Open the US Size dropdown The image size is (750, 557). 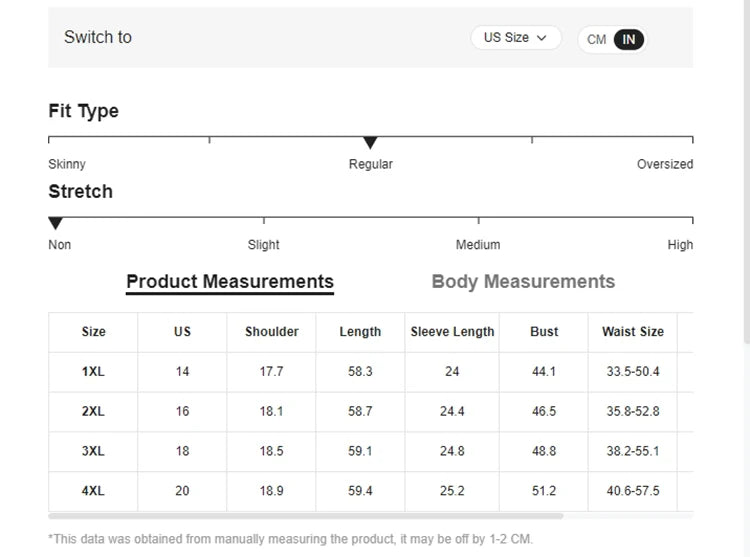pyautogui.click(x=515, y=38)
